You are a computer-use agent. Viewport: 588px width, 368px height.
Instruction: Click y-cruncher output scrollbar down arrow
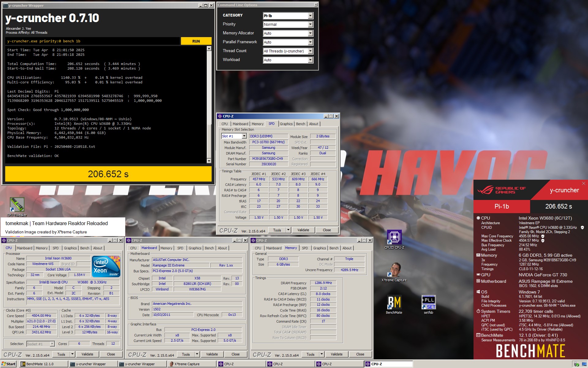tap(209, 161)
